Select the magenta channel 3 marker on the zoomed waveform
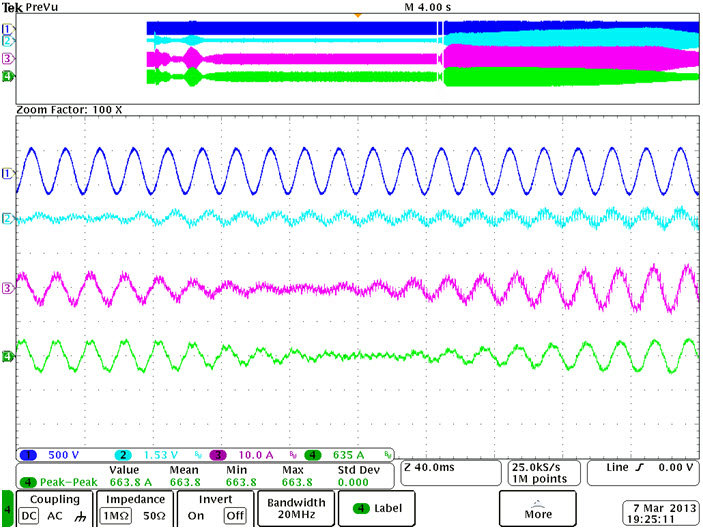Image resolution: width=703 pixels, height=529 pixels. (7, 288)
